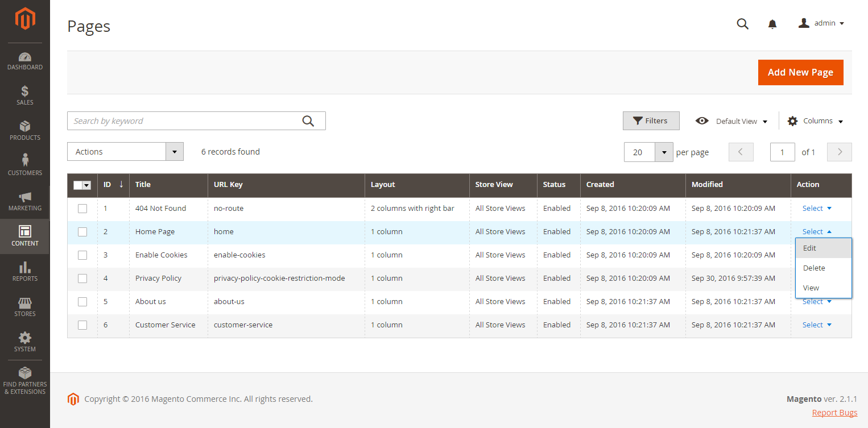Sort by Store View column header
868x428 pixels.
(x=503, y=185)
